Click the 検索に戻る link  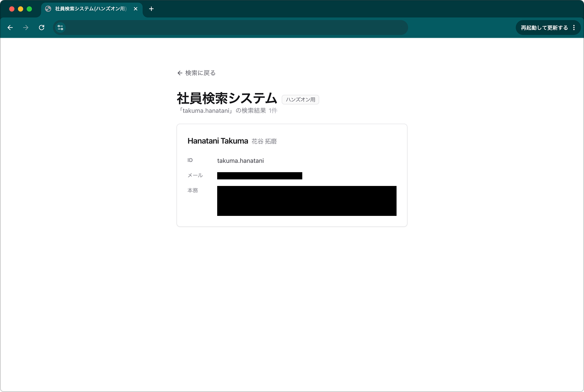(x=196, y=73)
